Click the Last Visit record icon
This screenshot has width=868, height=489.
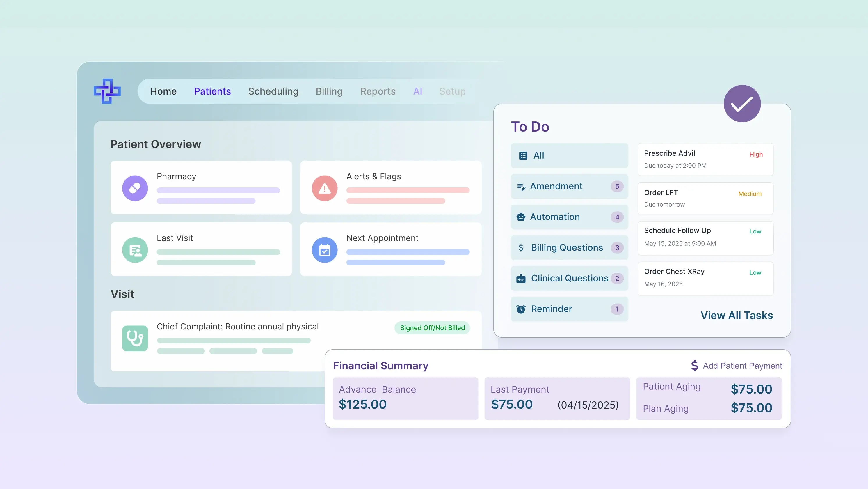[x=135, y=250]
